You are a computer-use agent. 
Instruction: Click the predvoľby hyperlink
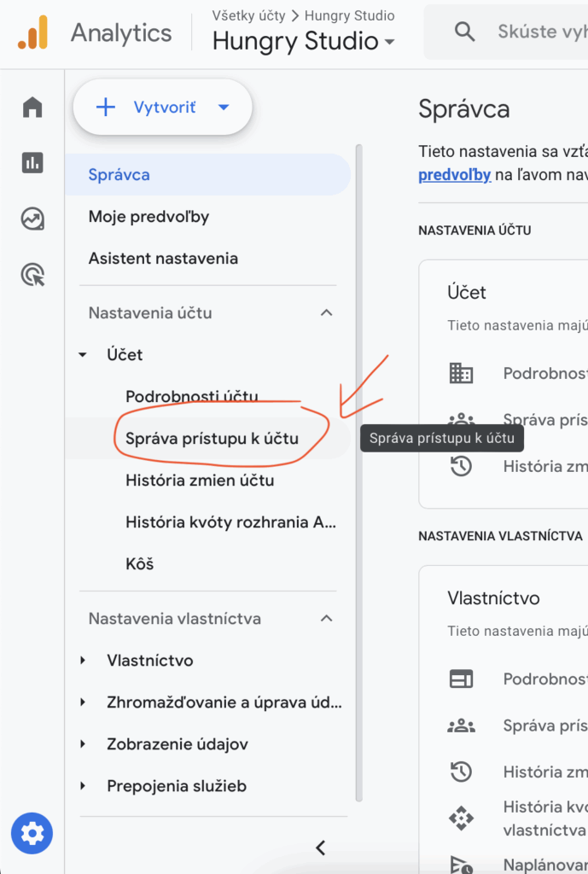[454, 176]
